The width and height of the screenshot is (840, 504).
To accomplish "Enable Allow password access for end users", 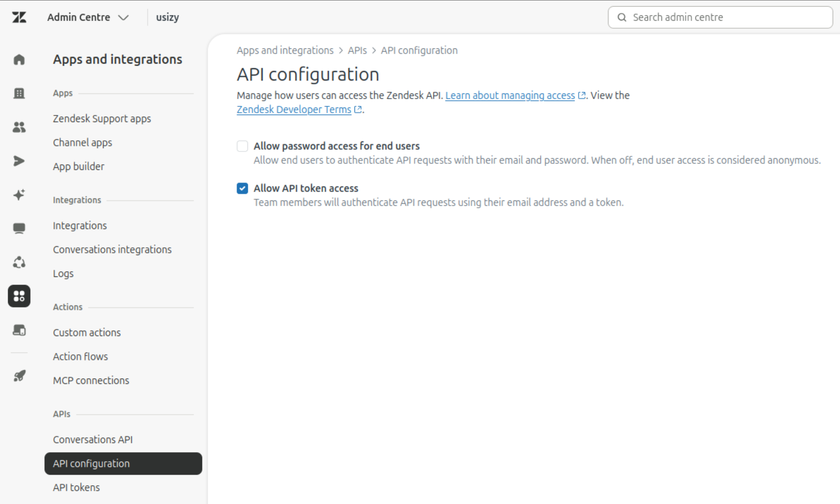I will [242, 146].
